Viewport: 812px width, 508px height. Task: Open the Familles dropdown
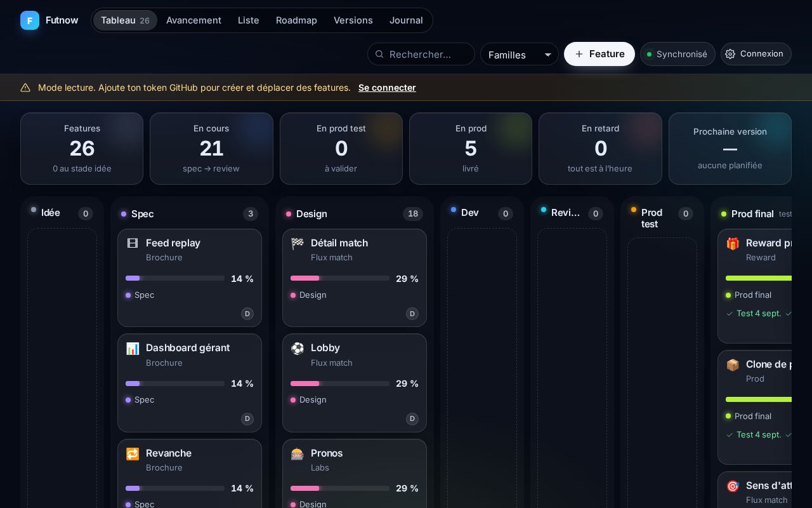point(520,54)
